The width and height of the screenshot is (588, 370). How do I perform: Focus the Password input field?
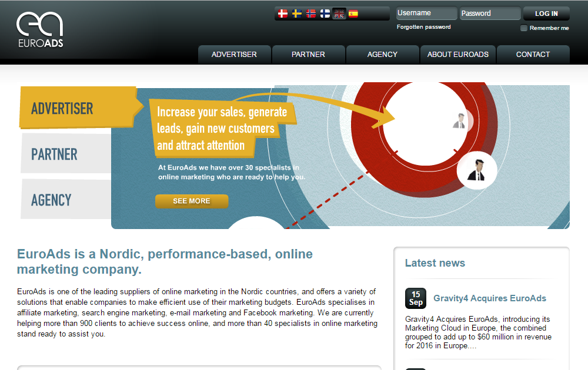click(x=490, y=13)
